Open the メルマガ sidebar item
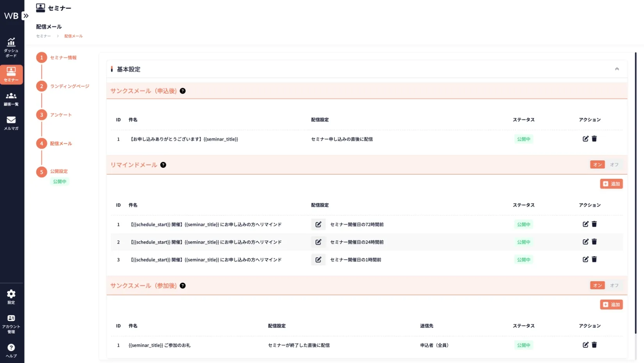This screenshot has width=644, height=363. pyautogui.click(x=11, y=123)
